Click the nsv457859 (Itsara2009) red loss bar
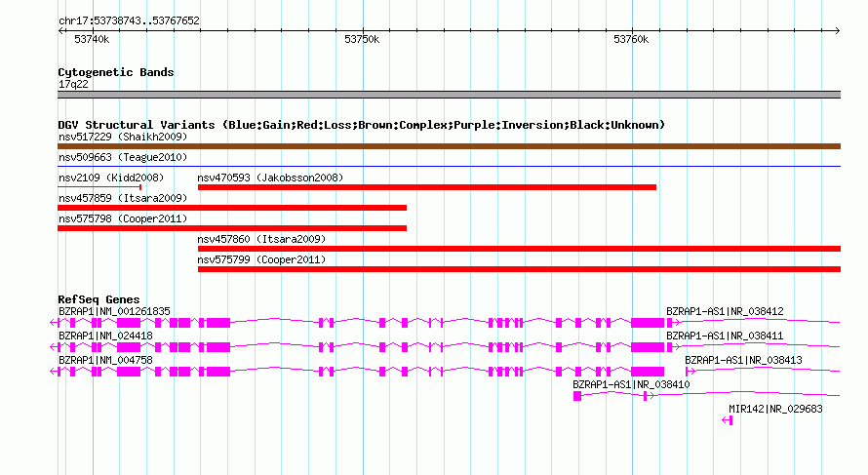 pos(232,208)
